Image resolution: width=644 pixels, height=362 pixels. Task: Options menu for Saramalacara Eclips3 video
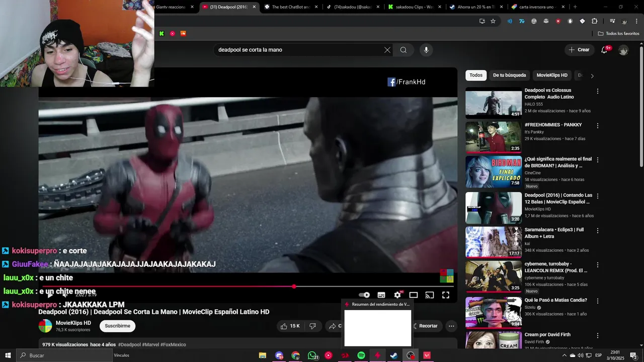click(598, 231)
